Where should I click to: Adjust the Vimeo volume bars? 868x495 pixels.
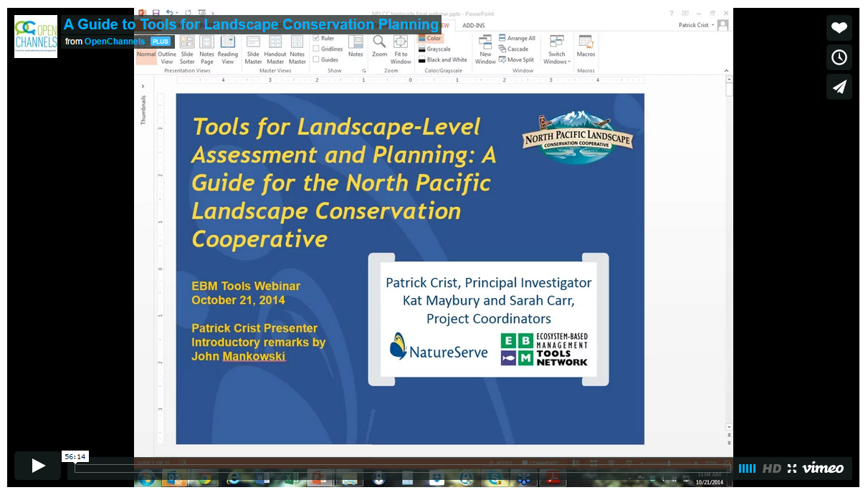(747, 468)
